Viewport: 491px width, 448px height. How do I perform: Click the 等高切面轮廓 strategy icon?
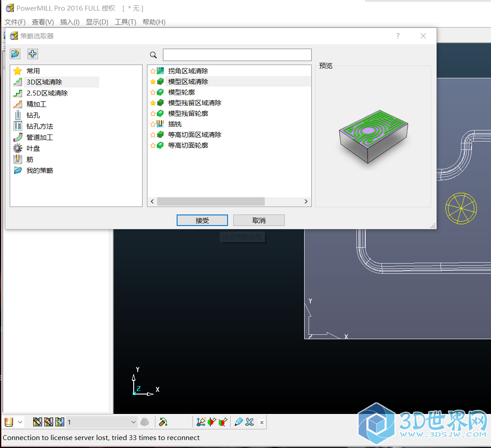(160, 145)
